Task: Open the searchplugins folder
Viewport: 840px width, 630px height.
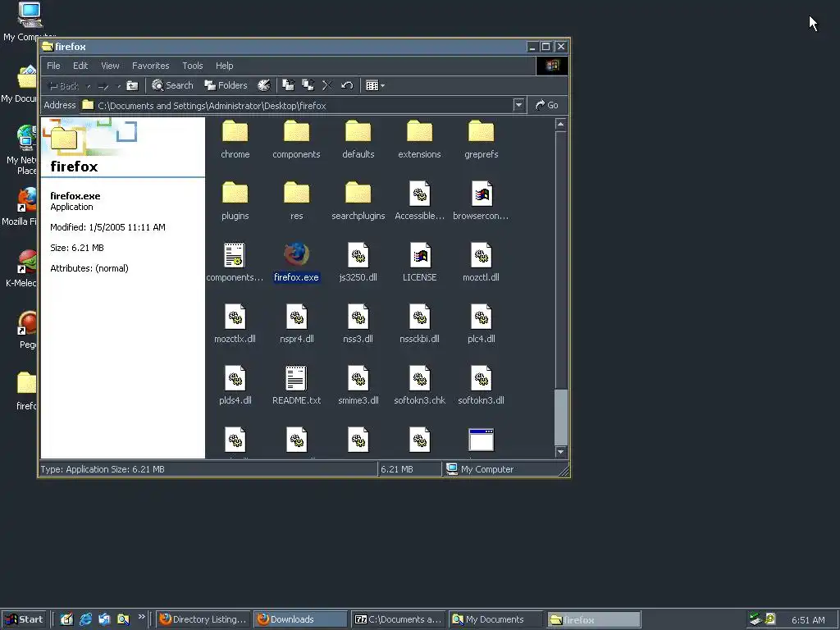Action: [358, 201]
